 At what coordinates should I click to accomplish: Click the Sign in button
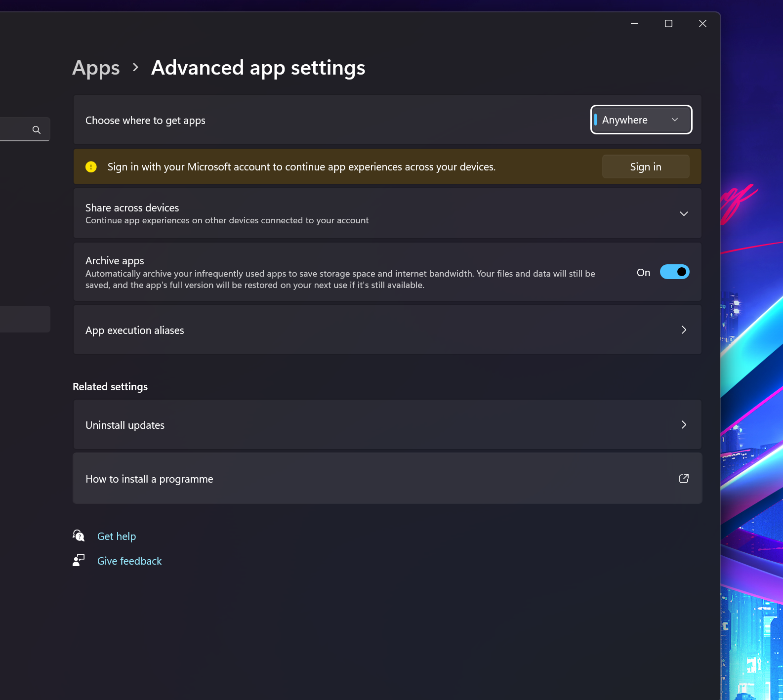[x=646, y=166]
